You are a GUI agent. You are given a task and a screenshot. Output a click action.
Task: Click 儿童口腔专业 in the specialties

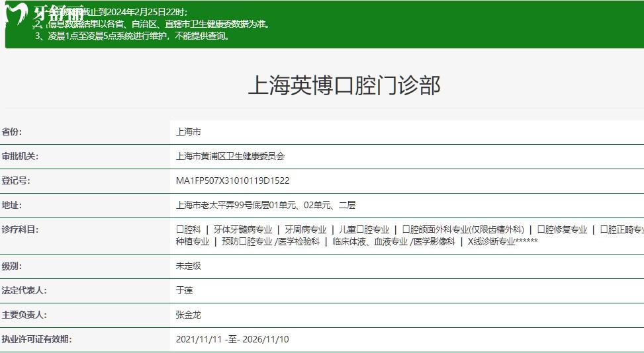(364, 229)
